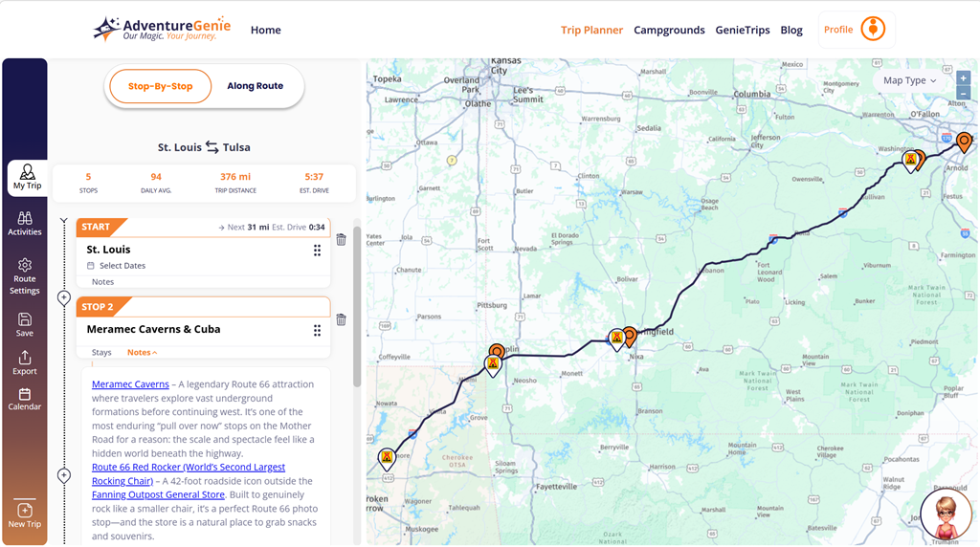Viewport: 980px width, 547px height.
Task: Add a stop using plus circle below St. Louis
Action: (64, 297)
